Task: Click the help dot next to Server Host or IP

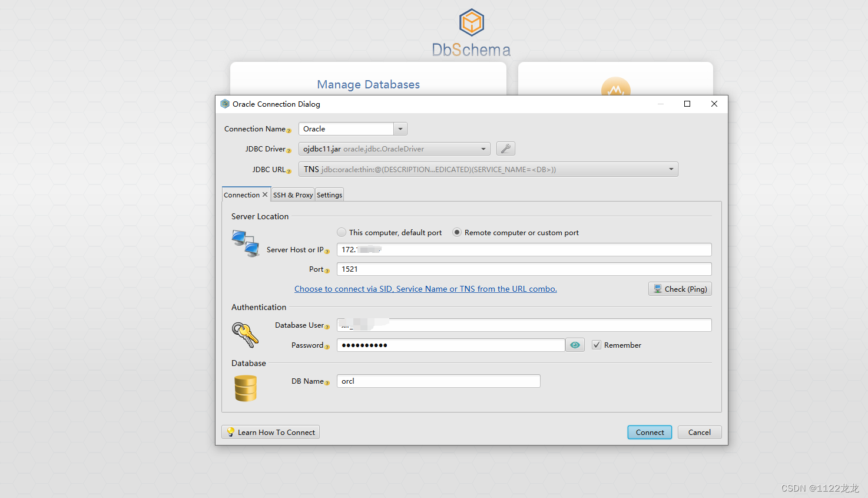Action: 327,252
